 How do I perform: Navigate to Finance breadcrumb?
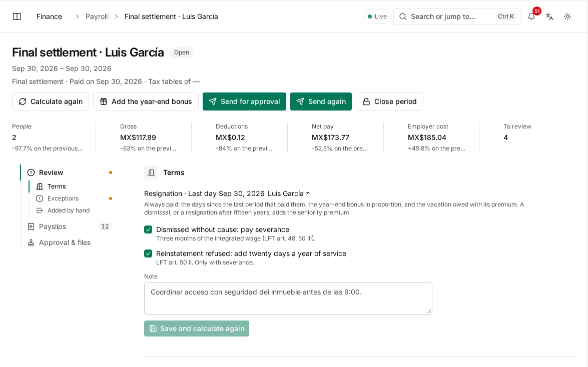tap(49, 16)
